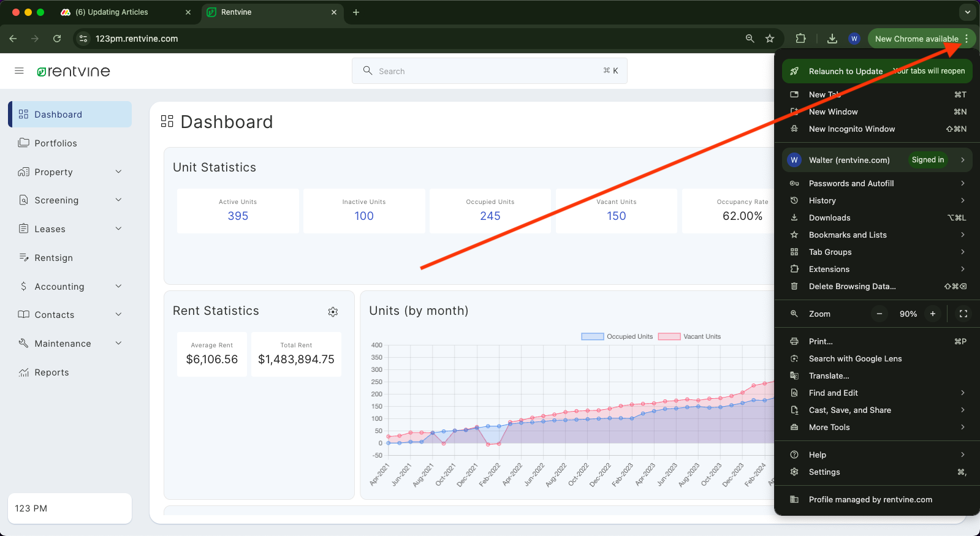Enter full screen from Zoom row icon
Screen dimensions: 980x536
point(963,314)
